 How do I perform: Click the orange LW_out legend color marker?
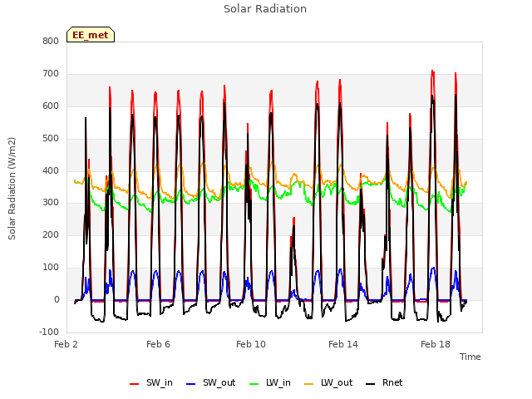309,384
